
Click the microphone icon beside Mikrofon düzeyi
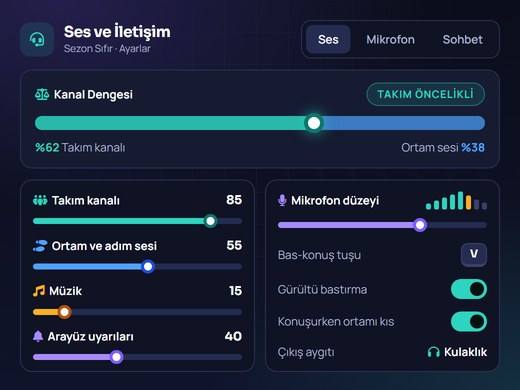(x=282, y=200)
